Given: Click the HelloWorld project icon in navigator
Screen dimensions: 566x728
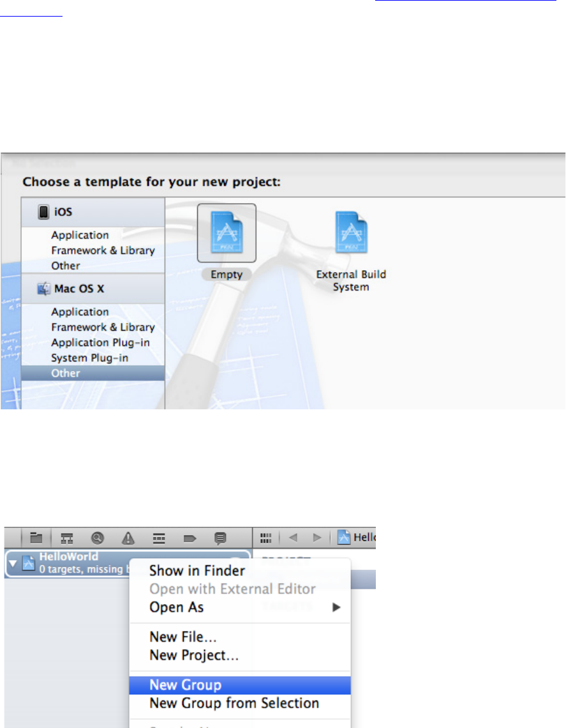Looking at the screenshot, I should pos(29,563).
